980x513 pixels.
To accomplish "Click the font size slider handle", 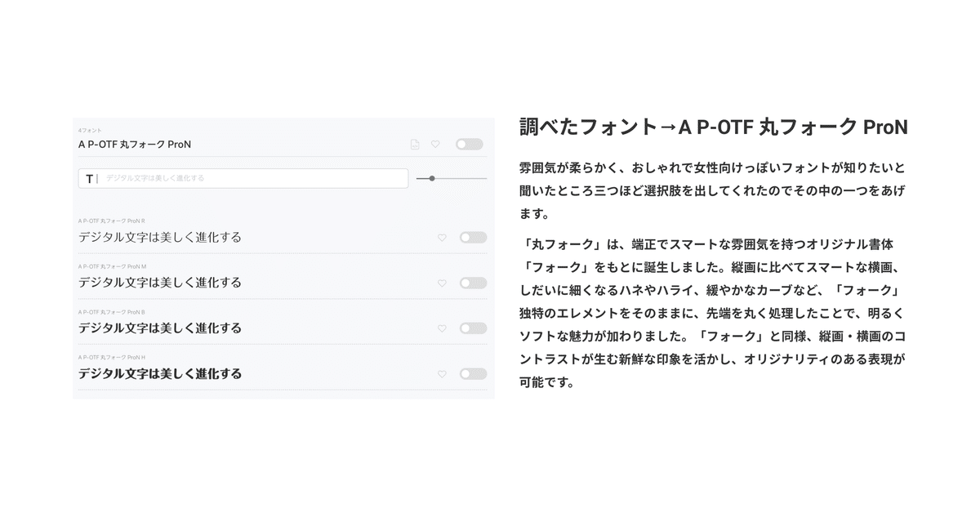I will (x=432, y=178).
